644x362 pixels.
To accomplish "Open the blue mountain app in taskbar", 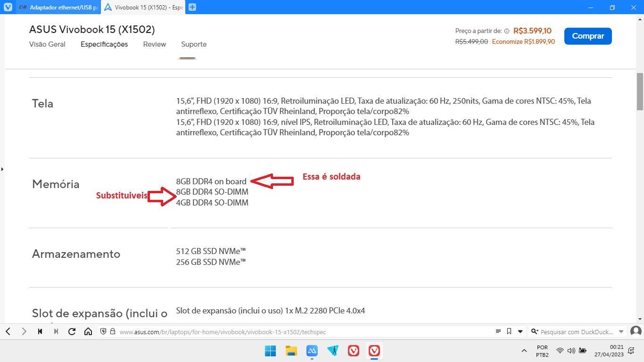I will point(312,351).
